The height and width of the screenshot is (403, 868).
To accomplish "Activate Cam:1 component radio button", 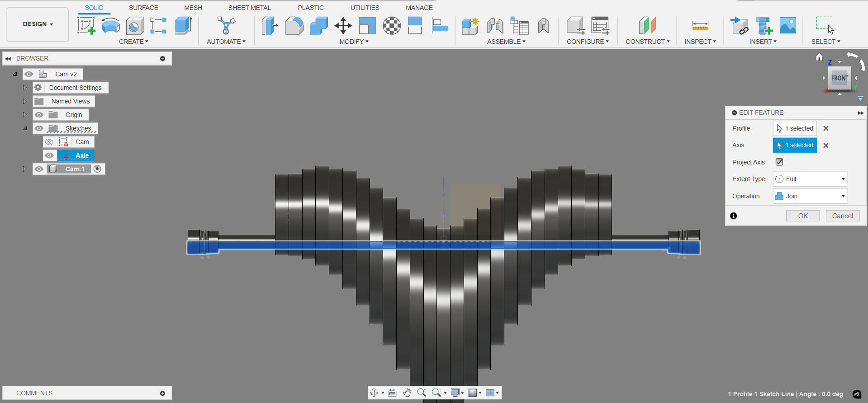I will pyautogui.click(x=97, y=169).
